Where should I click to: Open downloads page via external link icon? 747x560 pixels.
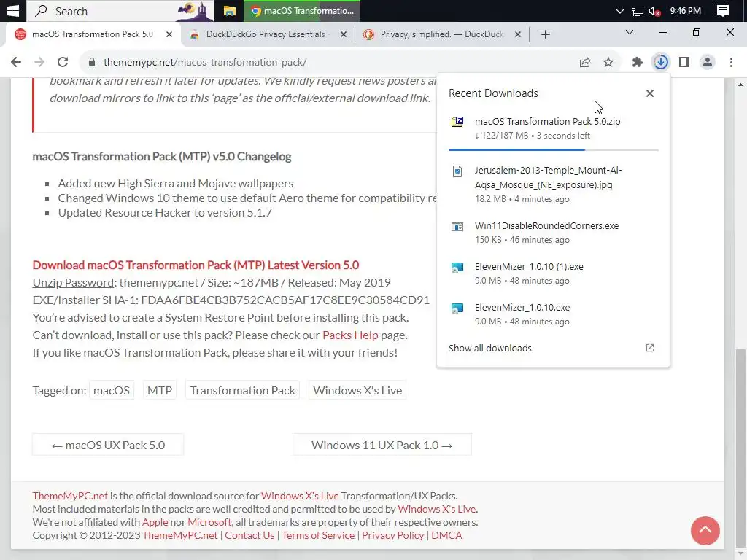click(x=650, y=348)
